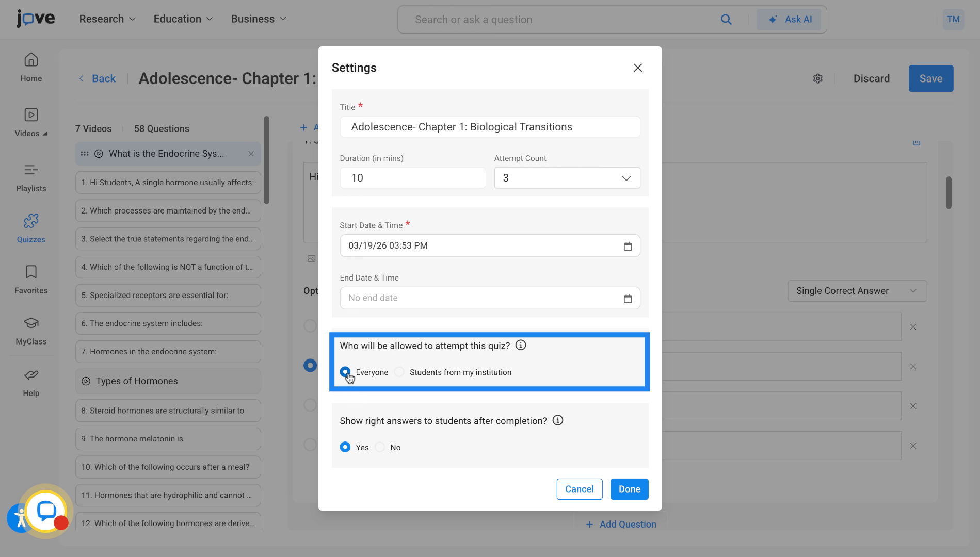The width and height of the screenshot is (980, 557).
Task: Open the Videos section
Action: (x=31, y=123)
